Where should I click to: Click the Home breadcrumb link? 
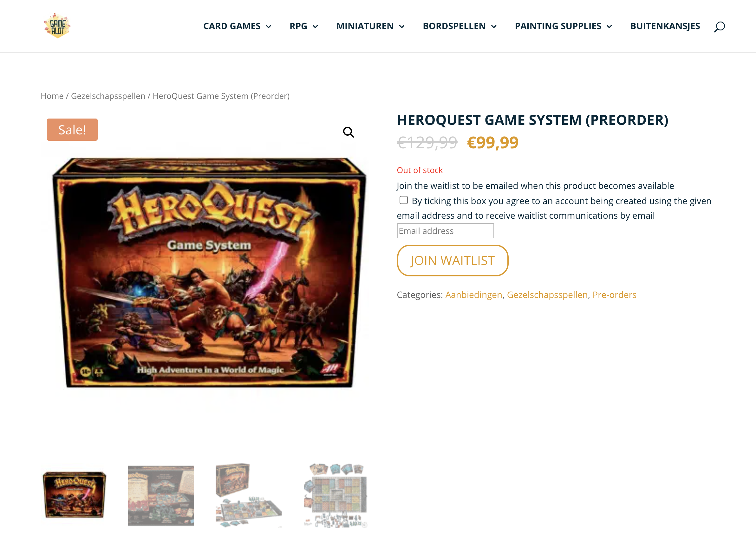52,96
